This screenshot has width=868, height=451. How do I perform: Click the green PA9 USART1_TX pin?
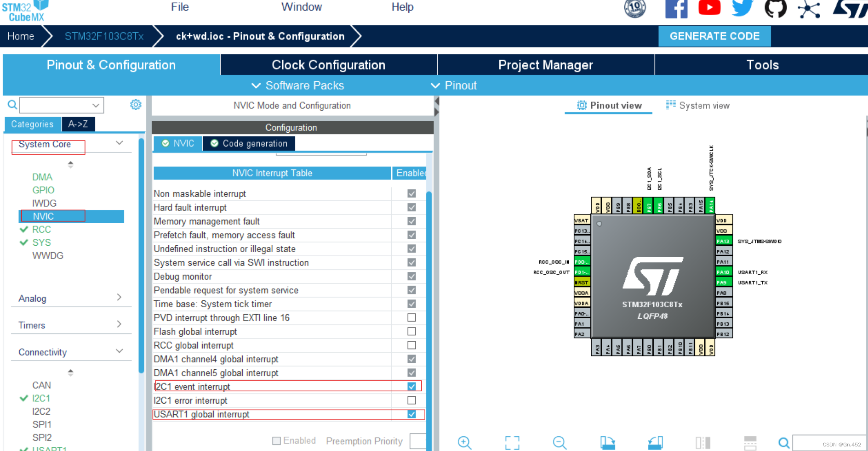pos(724,282)
